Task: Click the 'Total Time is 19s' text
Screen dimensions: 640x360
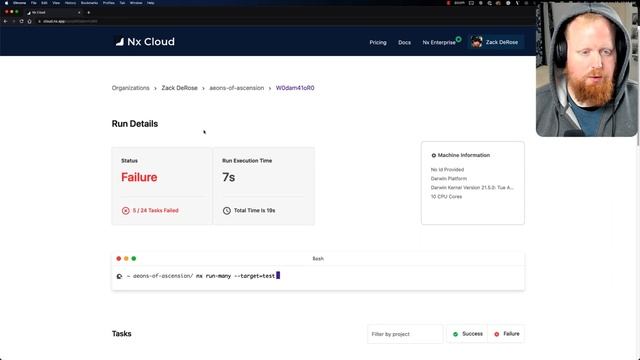Action: (254, 211)
